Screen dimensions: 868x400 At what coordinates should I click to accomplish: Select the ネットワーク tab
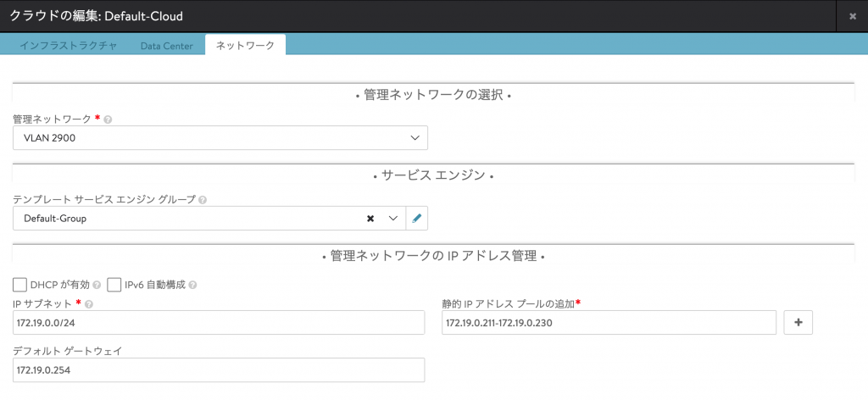coord(245,45)
